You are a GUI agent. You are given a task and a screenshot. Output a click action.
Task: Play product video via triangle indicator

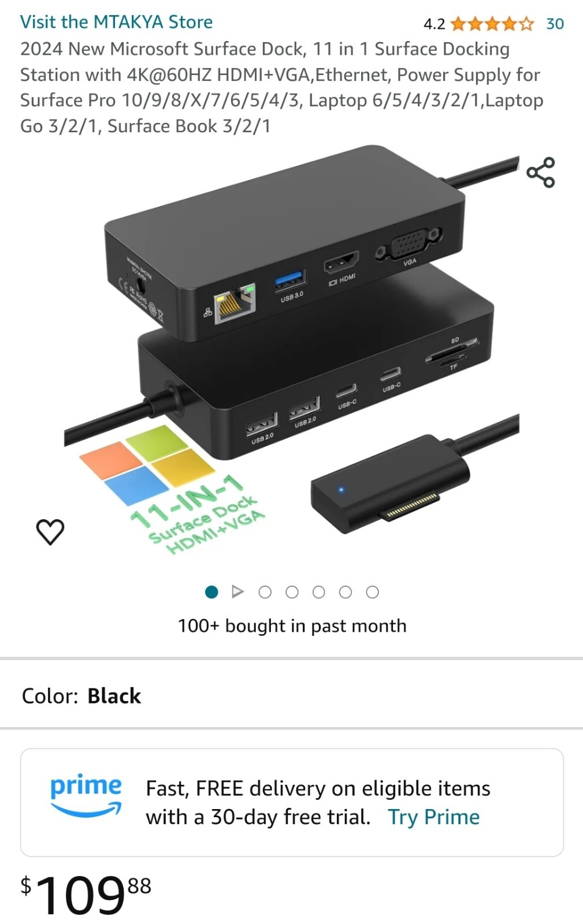click(237, 591)
